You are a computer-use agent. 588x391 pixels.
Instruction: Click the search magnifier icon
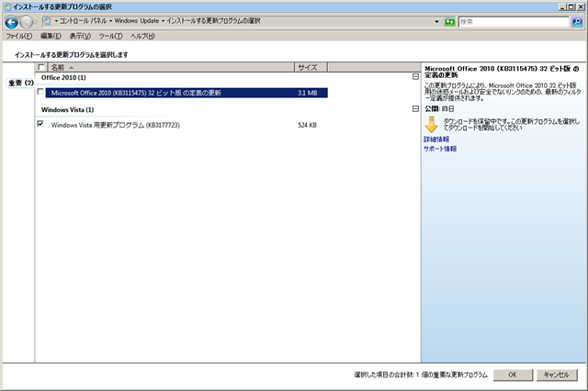coord(577,22)
